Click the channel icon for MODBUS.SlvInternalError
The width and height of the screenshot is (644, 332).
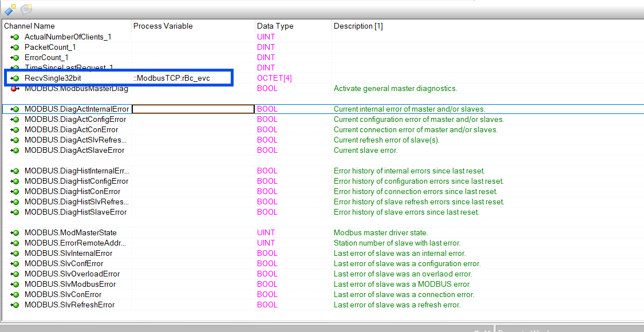(15, 254)
